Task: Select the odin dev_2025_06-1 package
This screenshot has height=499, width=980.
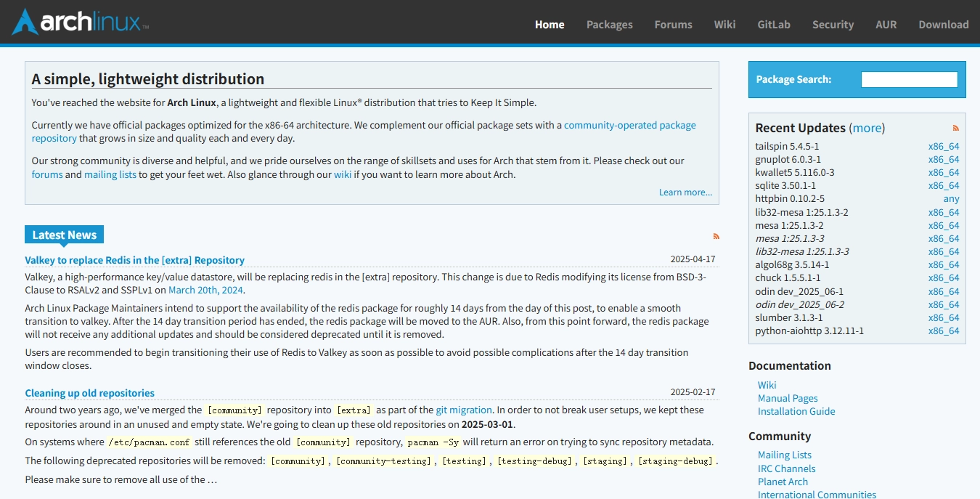Action: (x=799, y=291)
